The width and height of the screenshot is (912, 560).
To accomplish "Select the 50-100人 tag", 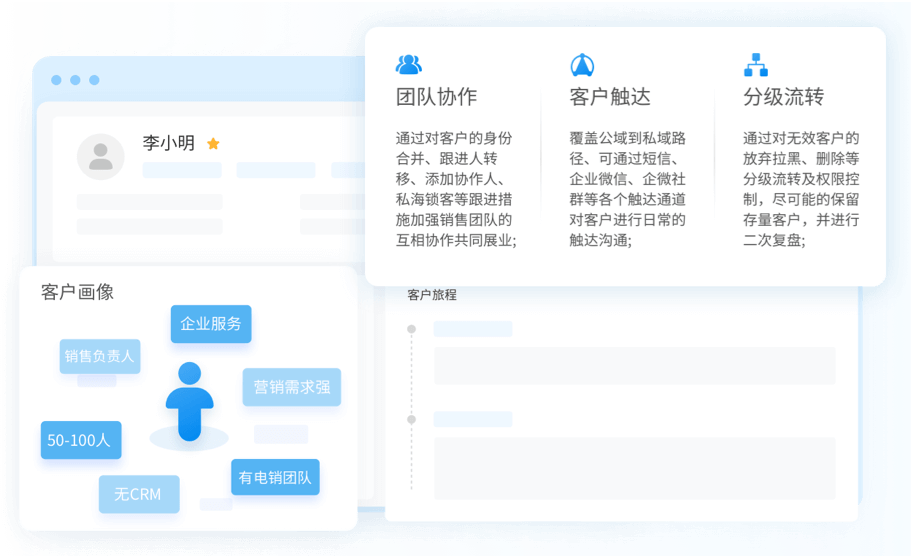I will (x=81, y=440).
